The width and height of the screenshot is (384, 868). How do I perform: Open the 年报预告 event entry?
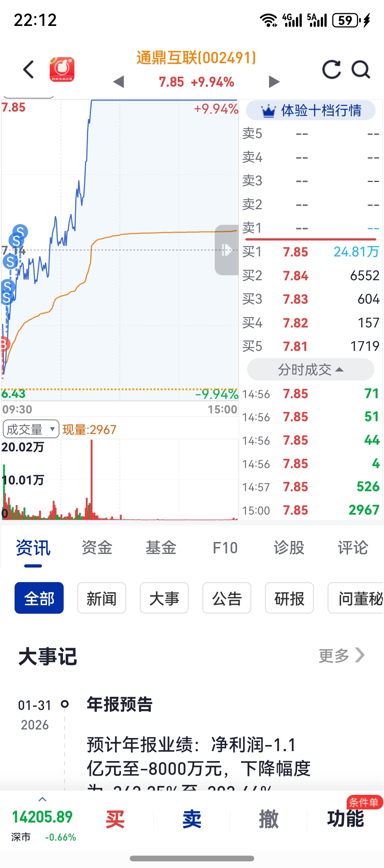coord(120,705)
